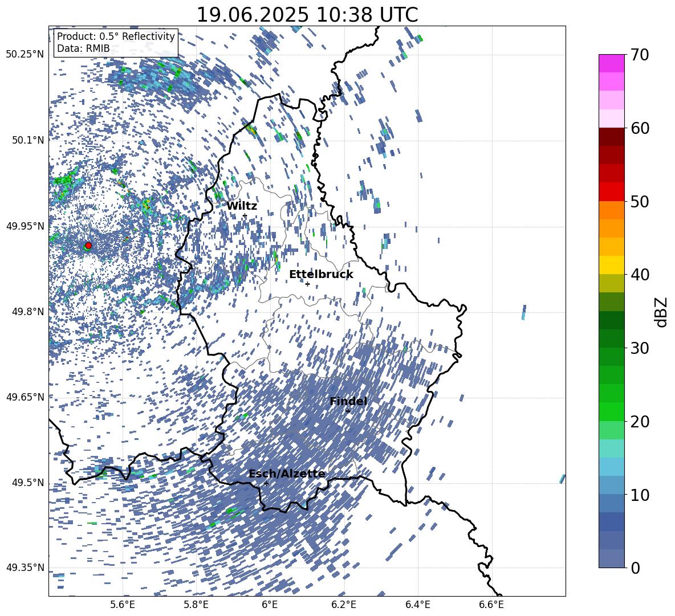Click the dBZ colorbar axis label
675x616 pixels.
(x=662, y=312)
